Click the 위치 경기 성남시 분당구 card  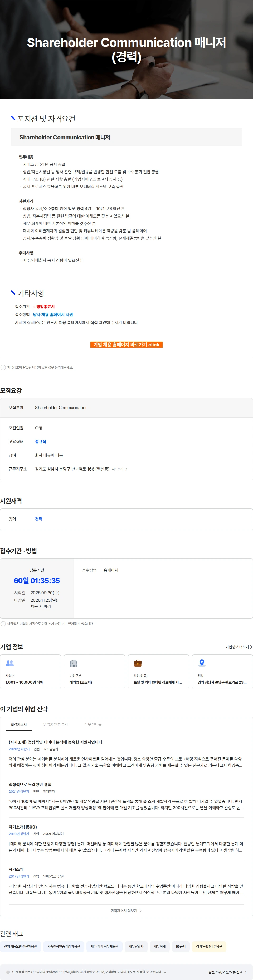pos(222,672)
